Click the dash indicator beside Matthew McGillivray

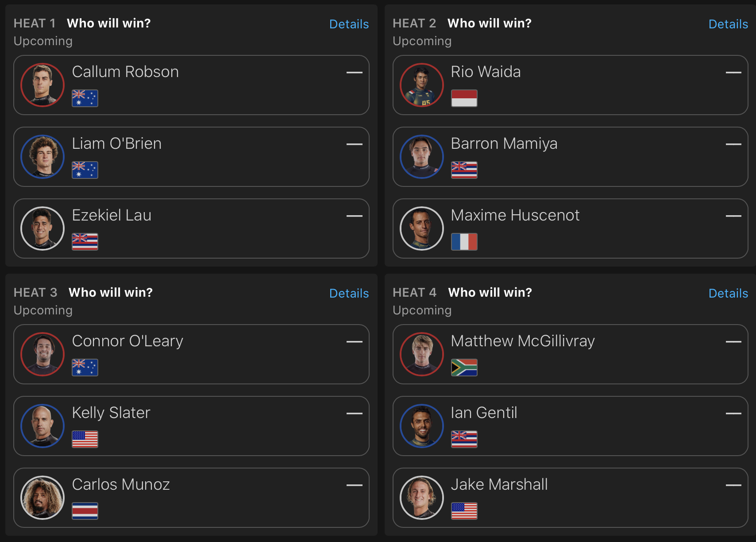(x=733, y=342)
